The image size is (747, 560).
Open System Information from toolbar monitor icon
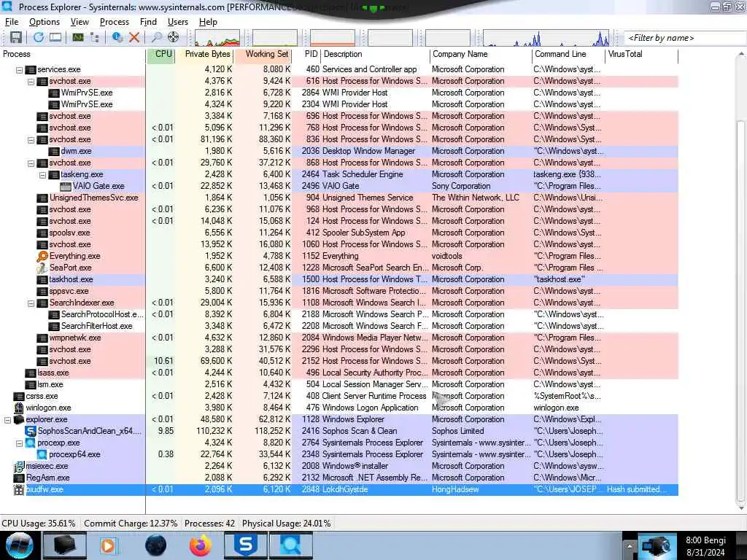78,37
